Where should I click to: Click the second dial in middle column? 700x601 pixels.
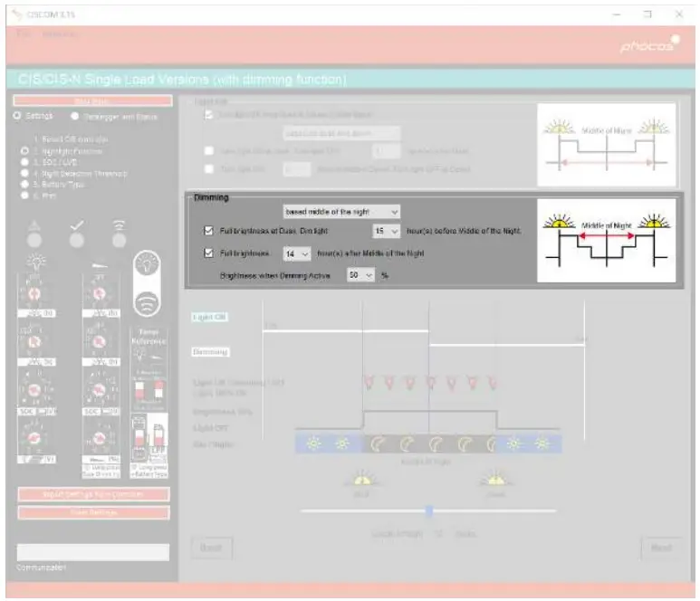tap(99, 341)
